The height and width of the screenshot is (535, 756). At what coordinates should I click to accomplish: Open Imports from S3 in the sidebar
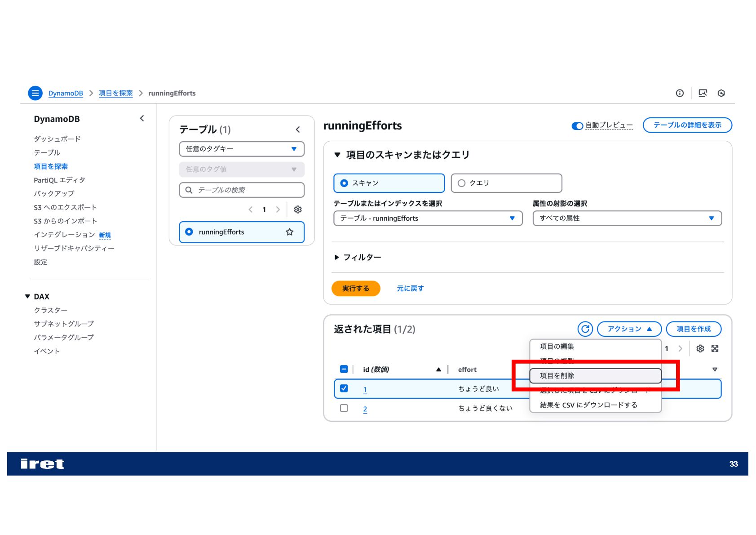pos(66,221)
